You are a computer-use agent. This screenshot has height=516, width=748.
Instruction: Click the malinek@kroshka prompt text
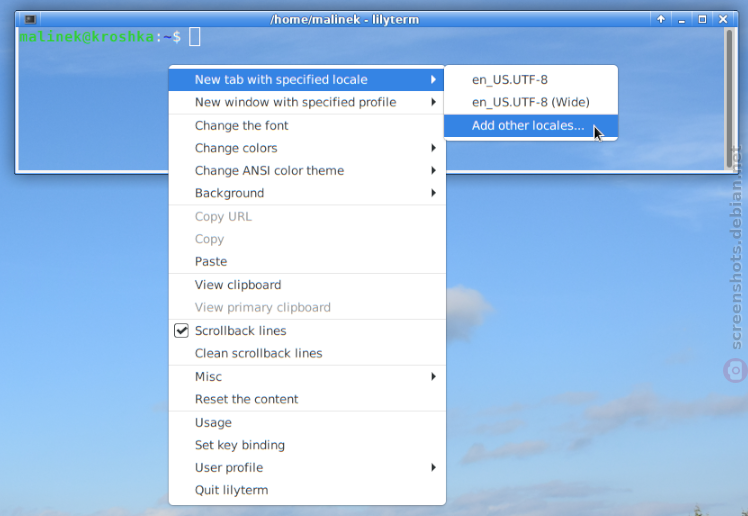pos(87,37)
